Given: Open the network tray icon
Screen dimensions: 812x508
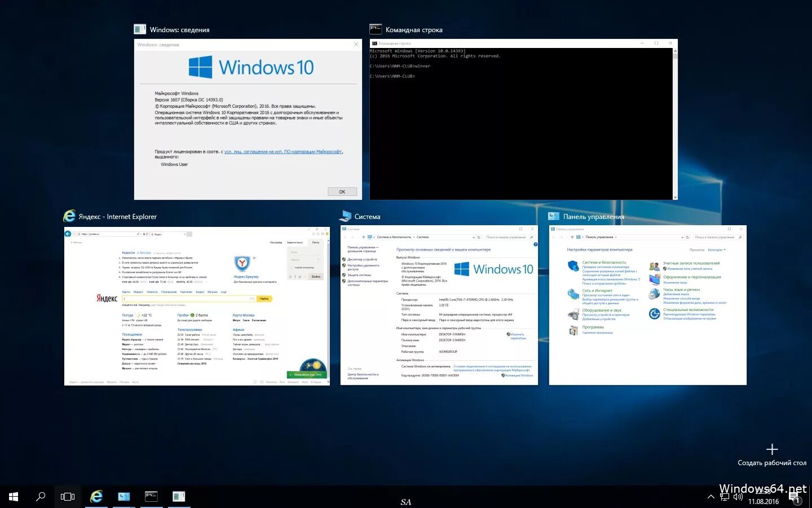Looking at the screenshot, I should coord(725,497).
